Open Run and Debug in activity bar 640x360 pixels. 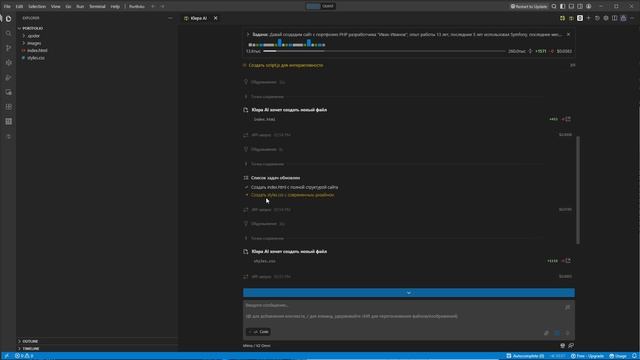[9, 77]
